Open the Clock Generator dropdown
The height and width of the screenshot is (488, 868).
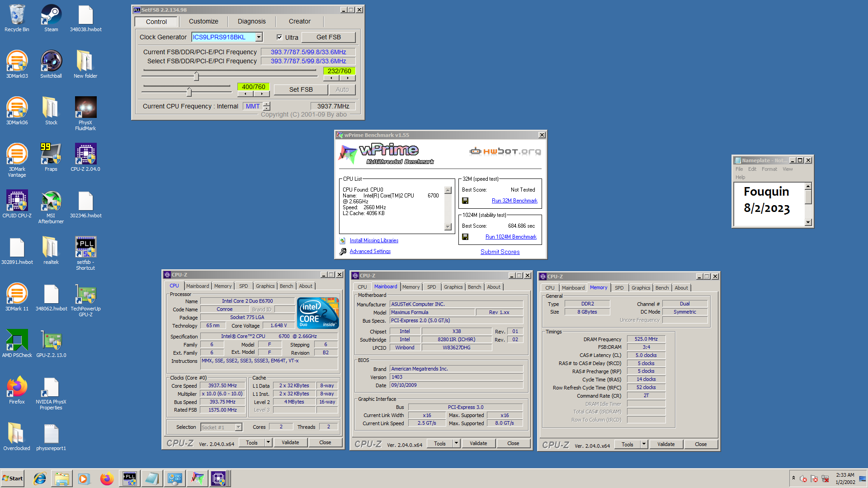(259, 37)
